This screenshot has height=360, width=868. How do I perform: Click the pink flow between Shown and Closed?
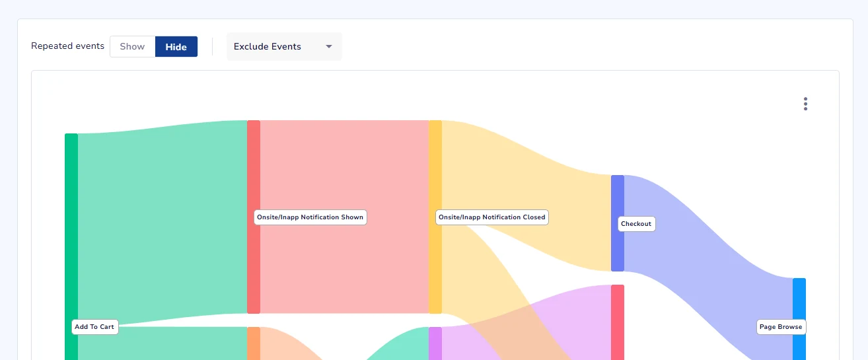pos(344,264)
